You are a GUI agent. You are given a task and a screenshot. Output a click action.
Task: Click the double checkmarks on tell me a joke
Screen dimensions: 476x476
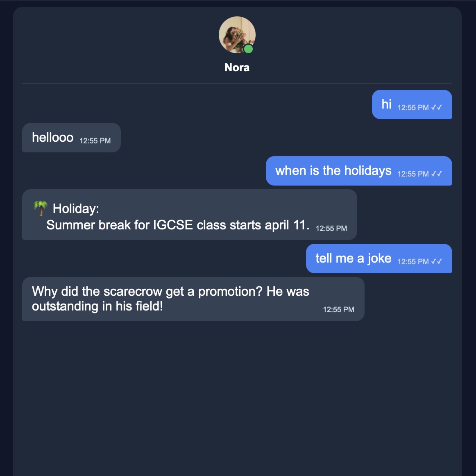[x=436, y=261]
